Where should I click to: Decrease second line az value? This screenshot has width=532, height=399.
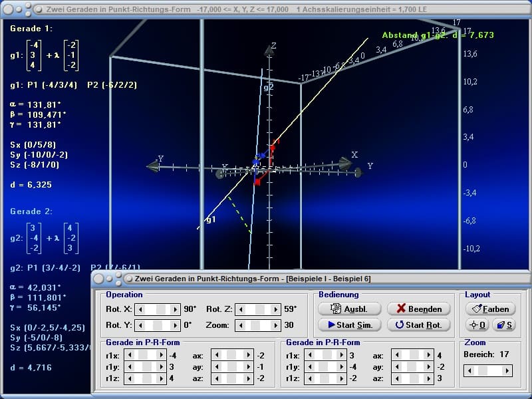(x=397, y=378)
